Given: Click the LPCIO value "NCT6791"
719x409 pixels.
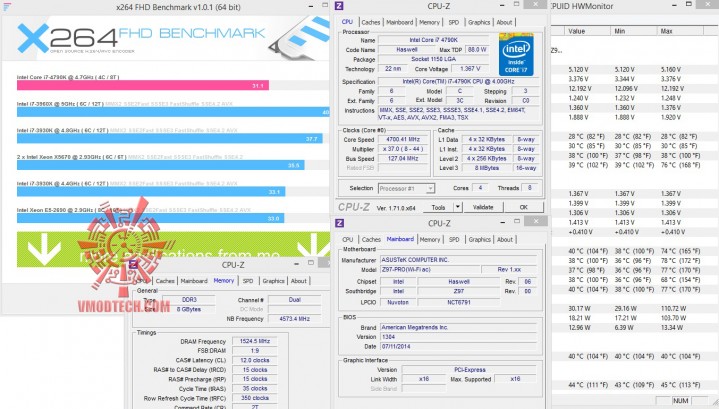Looking at the screenshot, I should point(459,303).
